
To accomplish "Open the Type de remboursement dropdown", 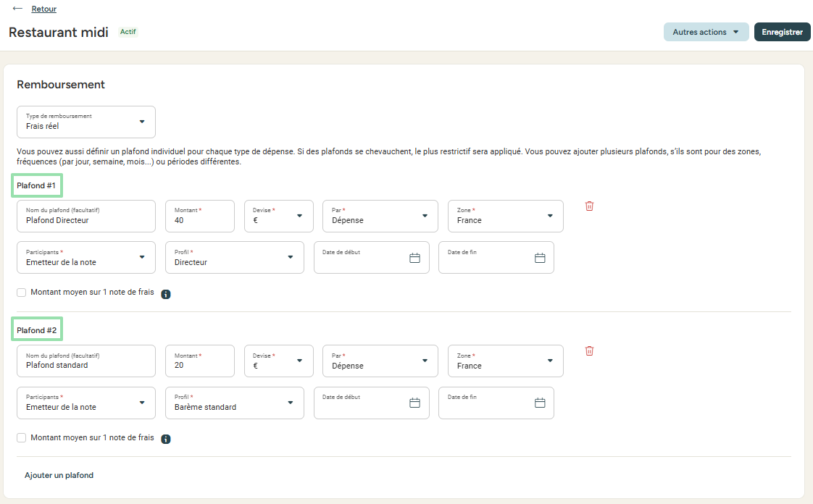I will click(x=86, y=122).
